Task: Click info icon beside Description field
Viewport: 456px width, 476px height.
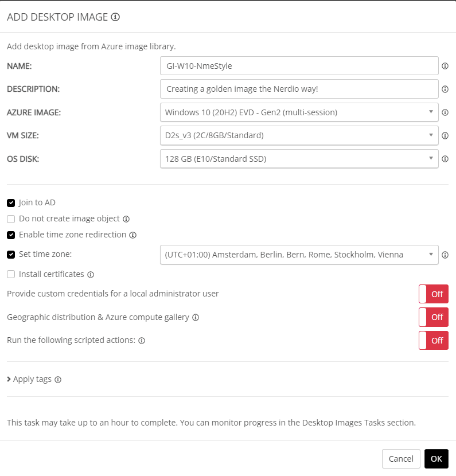Action: click(x=445, y=89)
